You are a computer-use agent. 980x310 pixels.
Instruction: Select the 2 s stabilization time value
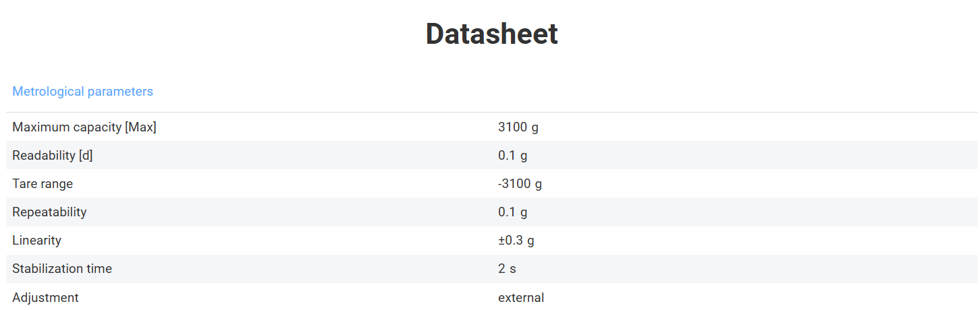[507, 269]
